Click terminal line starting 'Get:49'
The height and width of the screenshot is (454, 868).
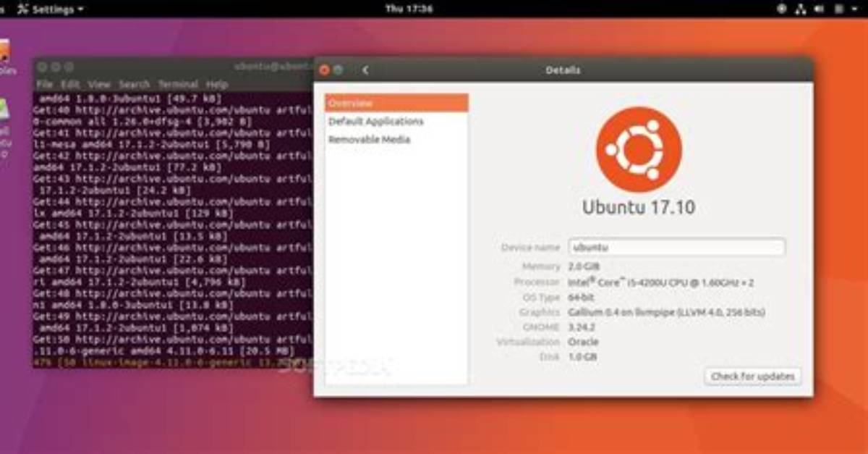pos(173,316)
